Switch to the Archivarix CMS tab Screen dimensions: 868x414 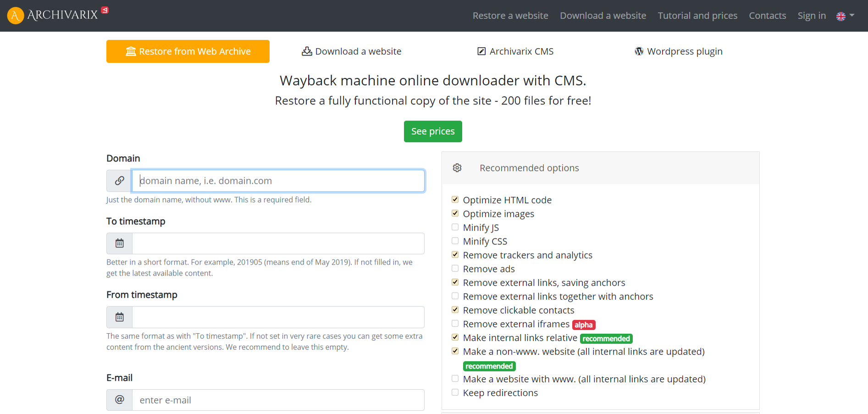click(x=515, y=51)
